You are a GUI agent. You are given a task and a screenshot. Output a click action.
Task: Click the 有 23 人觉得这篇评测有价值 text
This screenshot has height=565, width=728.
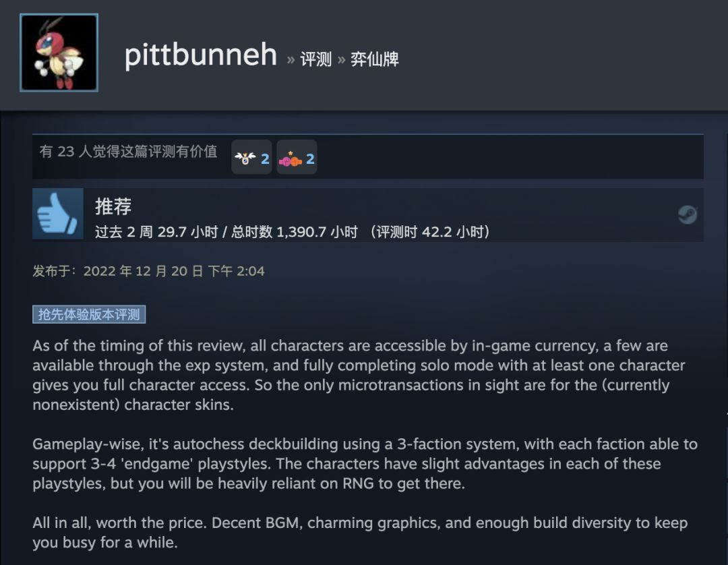tap(128, 152)
